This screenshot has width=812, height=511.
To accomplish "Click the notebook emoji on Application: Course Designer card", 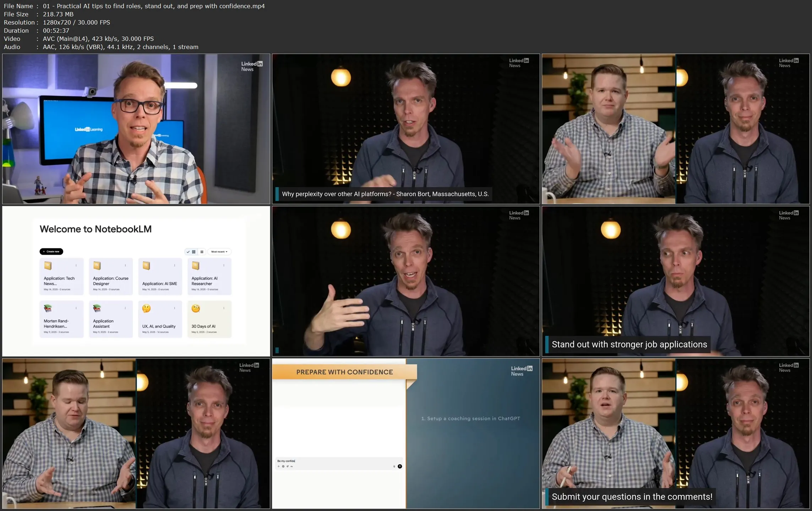I will pos(97,266).
